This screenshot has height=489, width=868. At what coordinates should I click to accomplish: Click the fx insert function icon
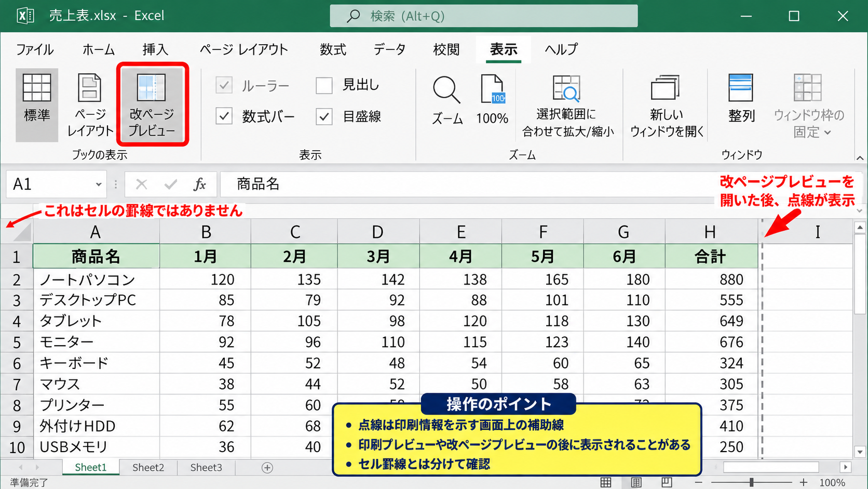(200, 184)
